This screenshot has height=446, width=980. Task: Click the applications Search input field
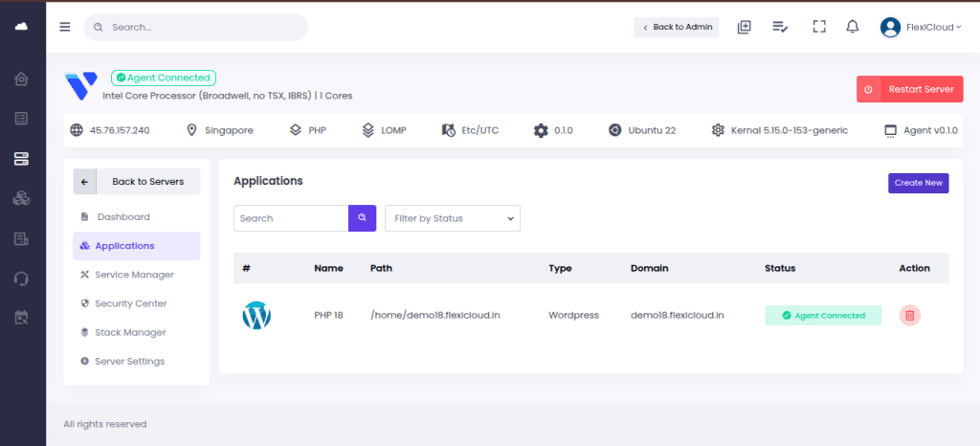click(x=291, y=218)
